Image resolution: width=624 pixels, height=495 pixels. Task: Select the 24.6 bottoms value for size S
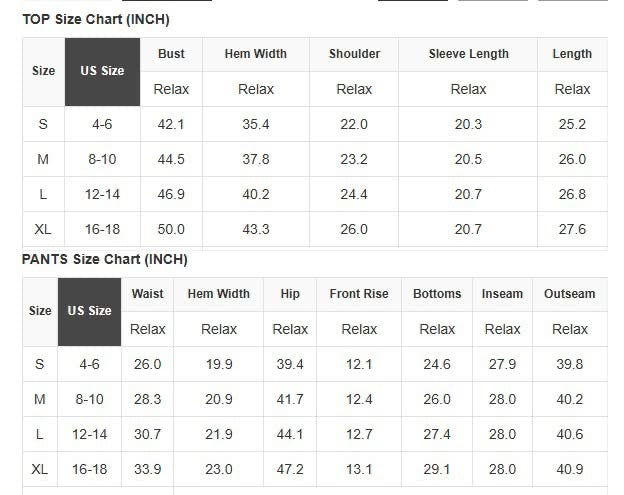pyautogui.click(x=437, y=365)
